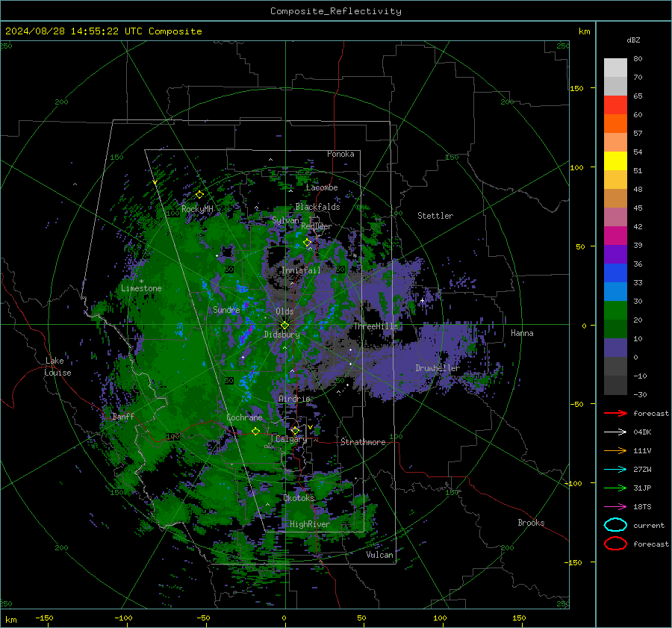This screenshot has height=628, width=672.
Task: Click the RockyMH label
Action: click(197, 209)
